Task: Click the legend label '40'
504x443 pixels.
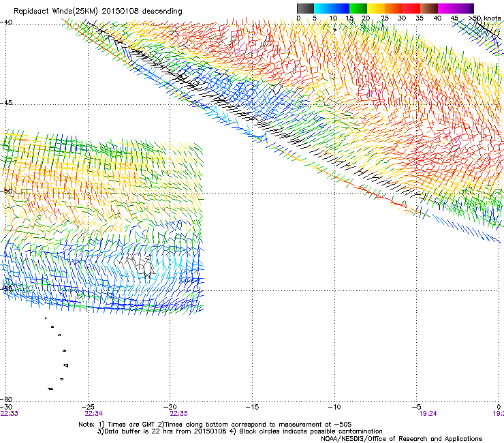Action: tap(437, 18)
